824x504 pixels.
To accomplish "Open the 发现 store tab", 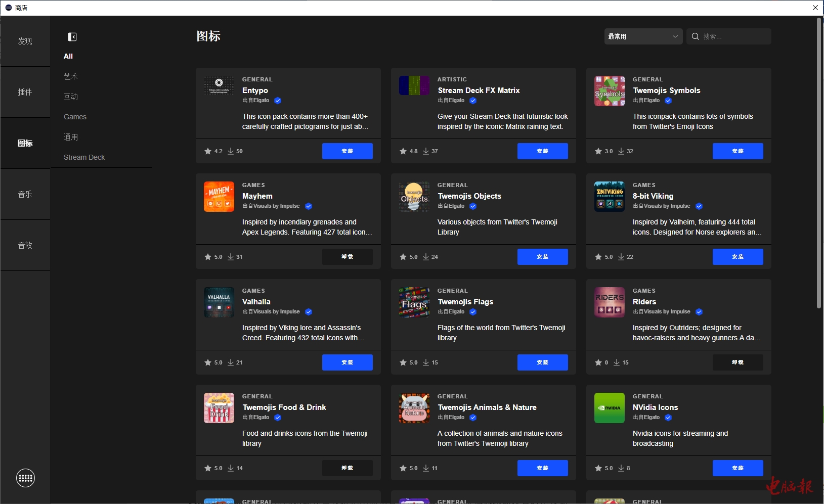I will tap(25, 41).
